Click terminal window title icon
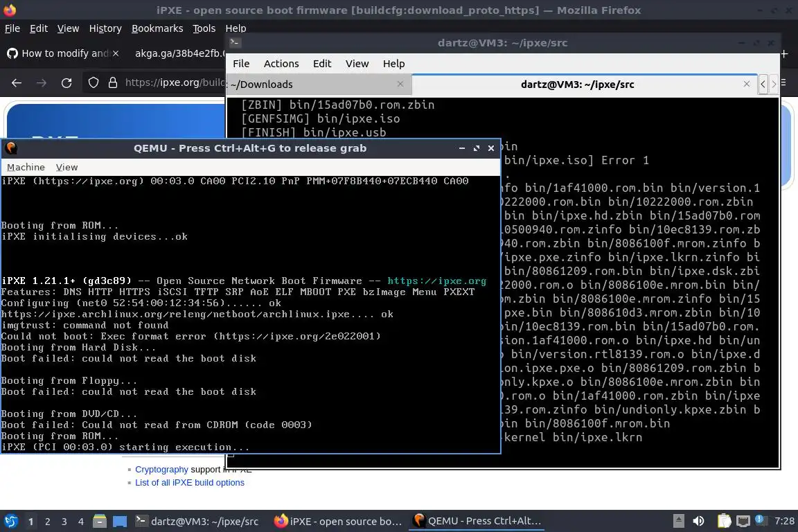 (235, 43)
